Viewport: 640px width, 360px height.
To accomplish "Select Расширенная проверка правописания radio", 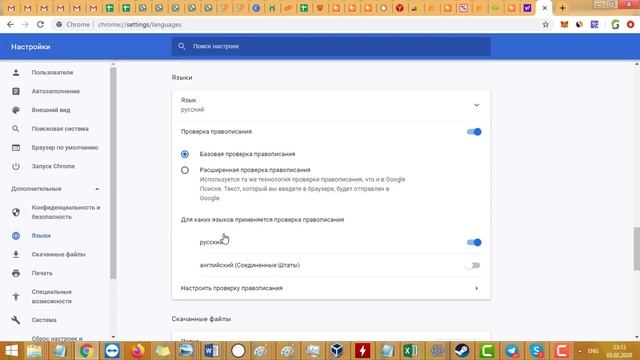I will coord(185,170).
